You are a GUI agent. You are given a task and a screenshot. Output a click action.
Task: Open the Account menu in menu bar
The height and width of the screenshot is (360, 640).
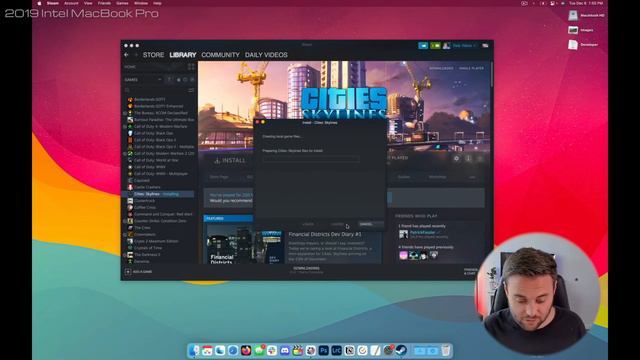71,3
